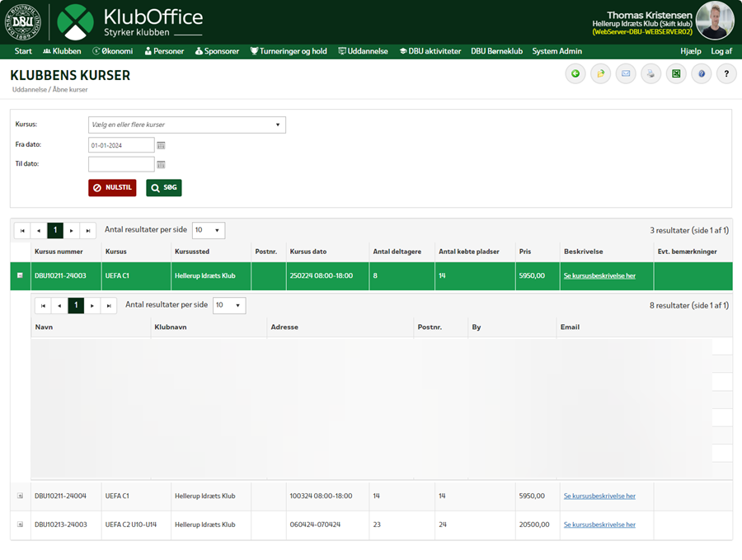Open the Økonomi menu
The width and height of the screenshot is (742, 560).
click(x=113, y=51)
